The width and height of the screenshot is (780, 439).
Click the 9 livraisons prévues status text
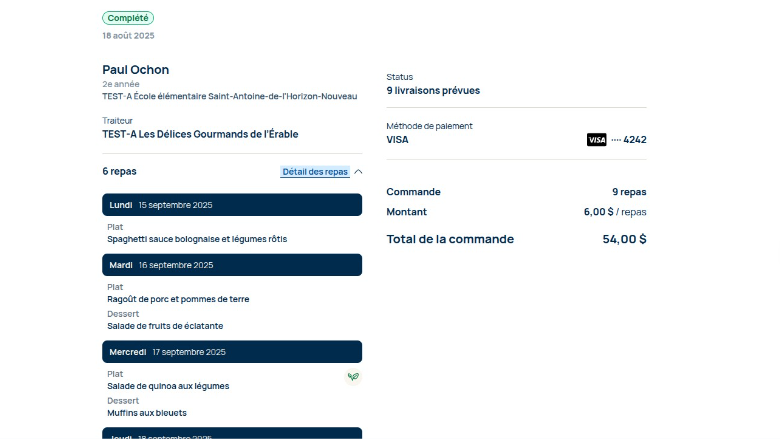[x=433, y=91]
